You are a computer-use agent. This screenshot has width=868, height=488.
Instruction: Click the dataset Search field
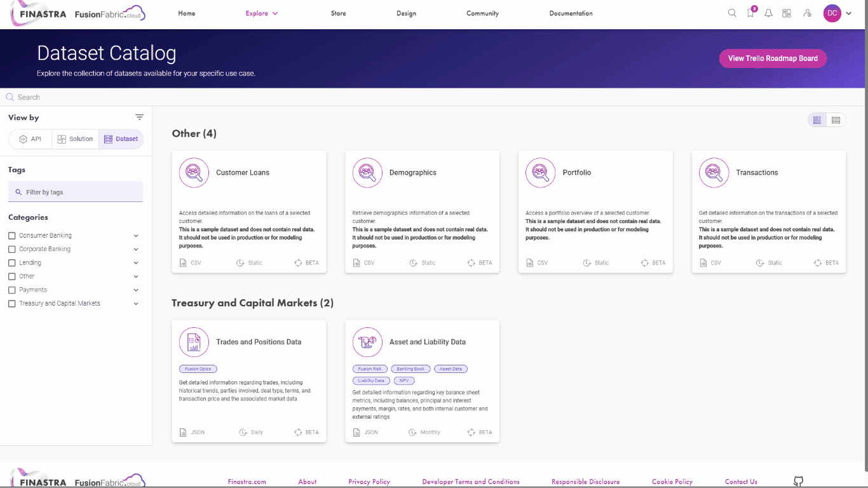coord(432,97)
